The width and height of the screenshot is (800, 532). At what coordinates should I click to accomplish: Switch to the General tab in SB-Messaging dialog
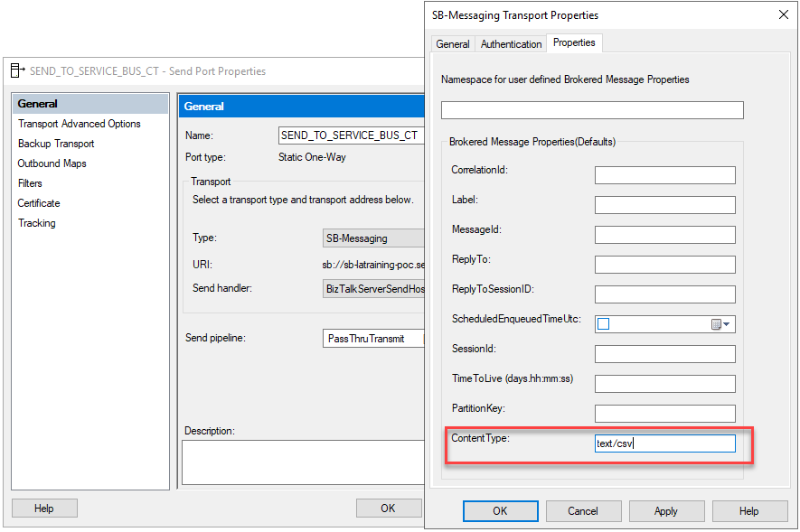click(x=452, y=42)
